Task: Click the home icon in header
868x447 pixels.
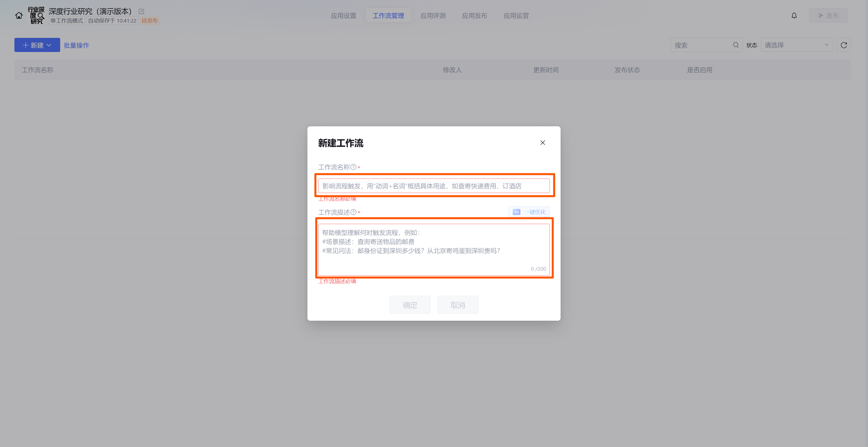Action: point(19,16)
